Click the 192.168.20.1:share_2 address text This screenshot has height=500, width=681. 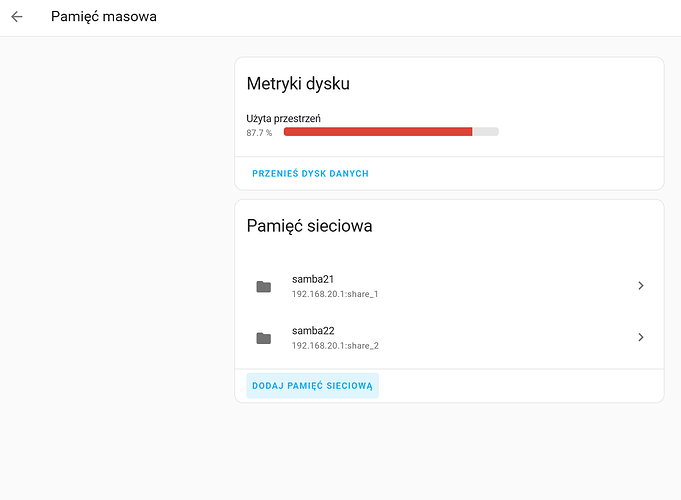tap(335, 346)
